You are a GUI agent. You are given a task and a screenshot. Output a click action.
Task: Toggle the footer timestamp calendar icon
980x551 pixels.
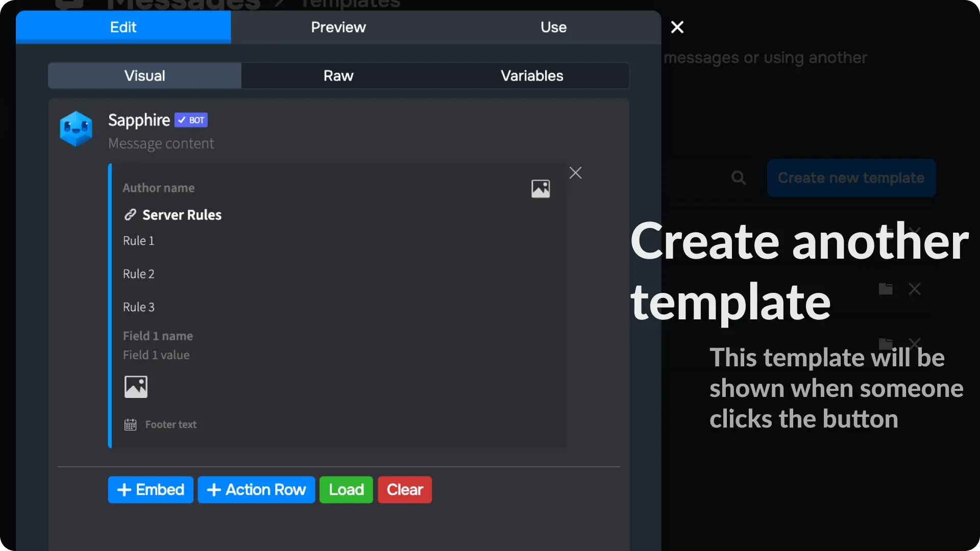click(x=130, y=424)
